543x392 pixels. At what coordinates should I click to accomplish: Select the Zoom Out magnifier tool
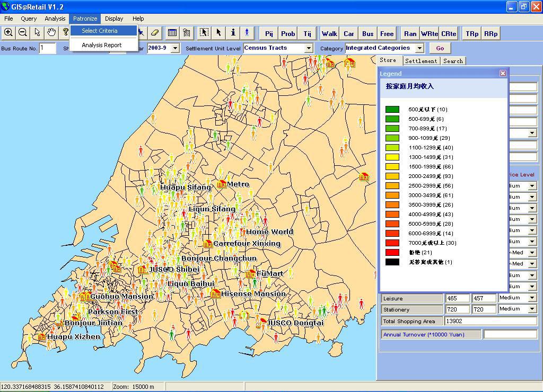pyautogui.click(x=23, y=33)
